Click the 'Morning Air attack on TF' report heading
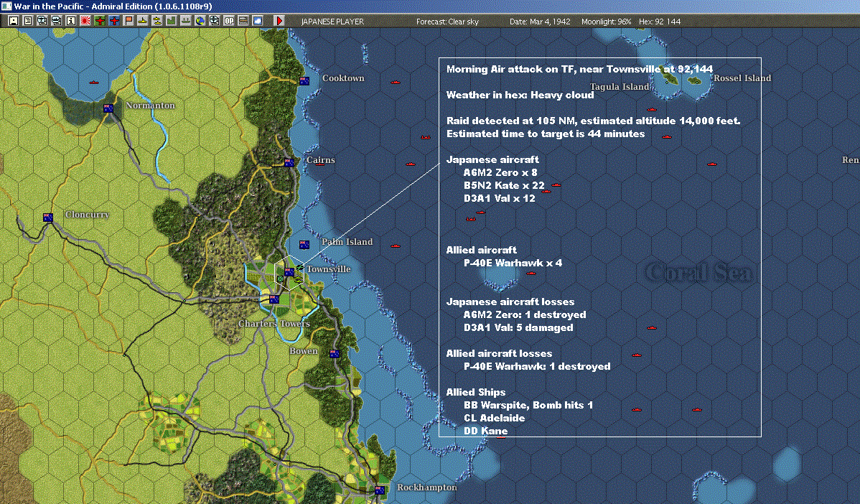 [579, 69]
